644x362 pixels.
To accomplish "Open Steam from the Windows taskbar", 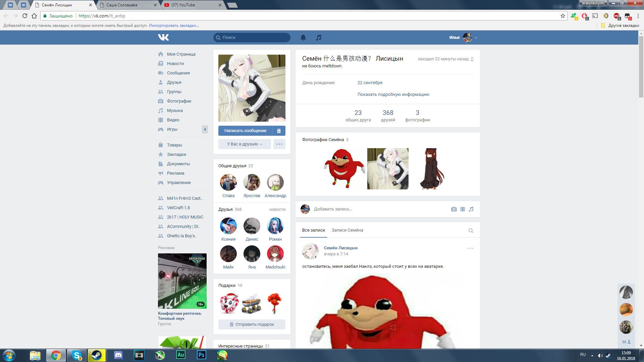I will pyautogui.click(x=97, y=355).
